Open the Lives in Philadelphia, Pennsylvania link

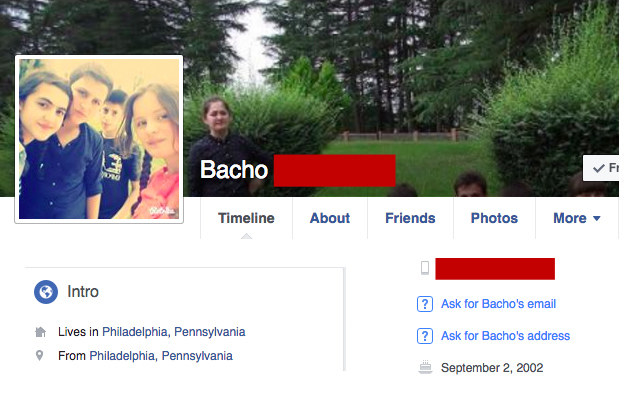174,332
